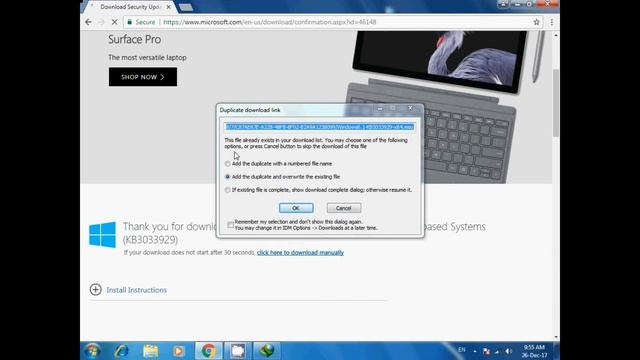Switch to Google Chrome in the taskbar

(208, 351)
